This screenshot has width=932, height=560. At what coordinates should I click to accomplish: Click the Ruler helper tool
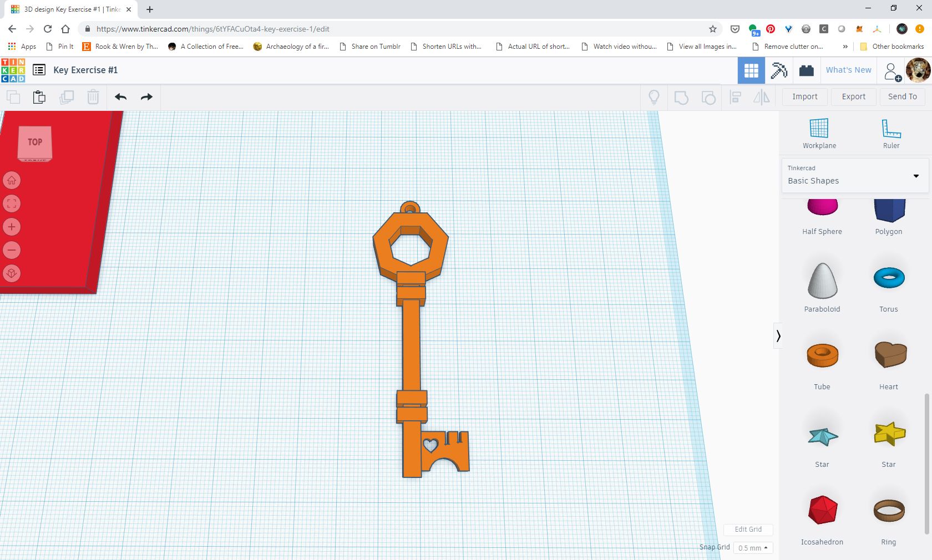point(891,131)
